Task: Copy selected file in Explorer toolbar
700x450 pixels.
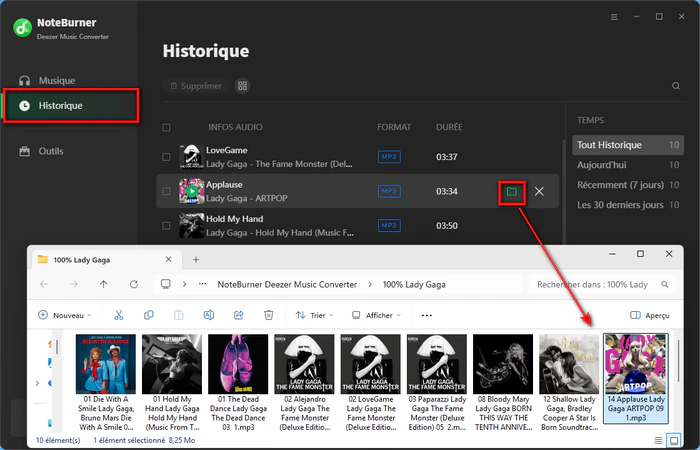Action: (149, 315)
